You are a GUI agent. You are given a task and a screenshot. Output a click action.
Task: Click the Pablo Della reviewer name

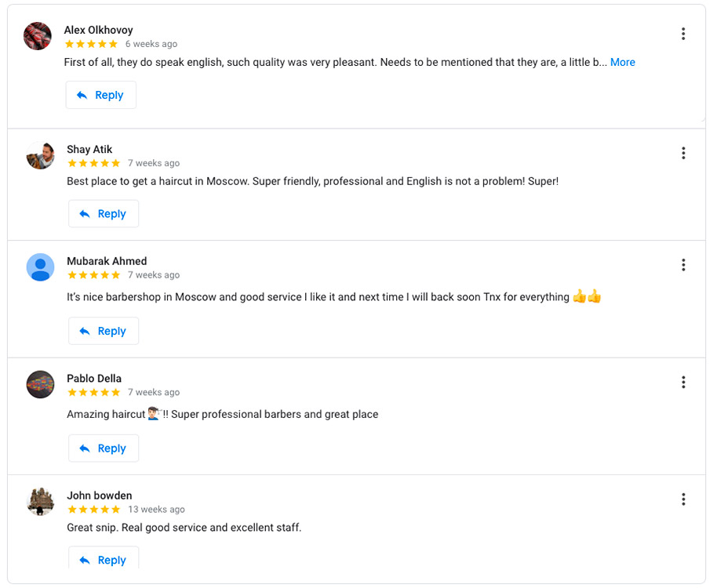pos(94,379)
